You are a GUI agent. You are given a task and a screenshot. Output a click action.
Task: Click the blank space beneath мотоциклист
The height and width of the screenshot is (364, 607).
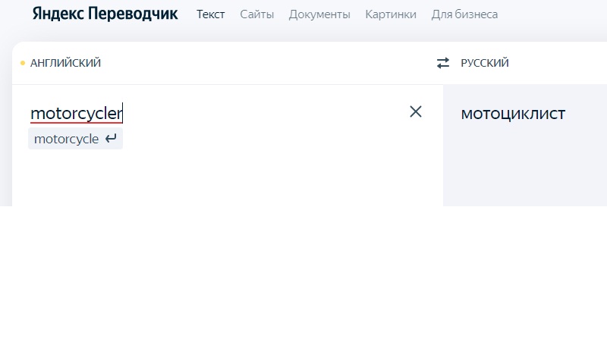tap(524, 167)
